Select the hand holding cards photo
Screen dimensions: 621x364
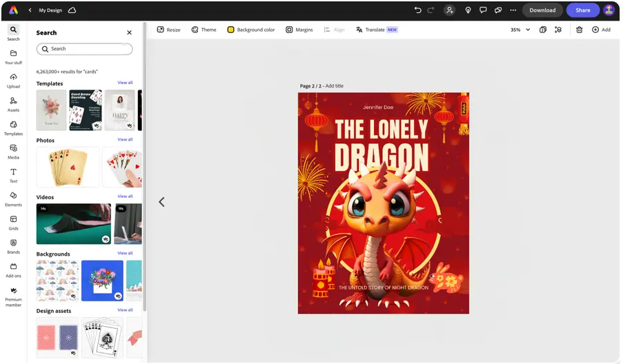tap(122, 167)
